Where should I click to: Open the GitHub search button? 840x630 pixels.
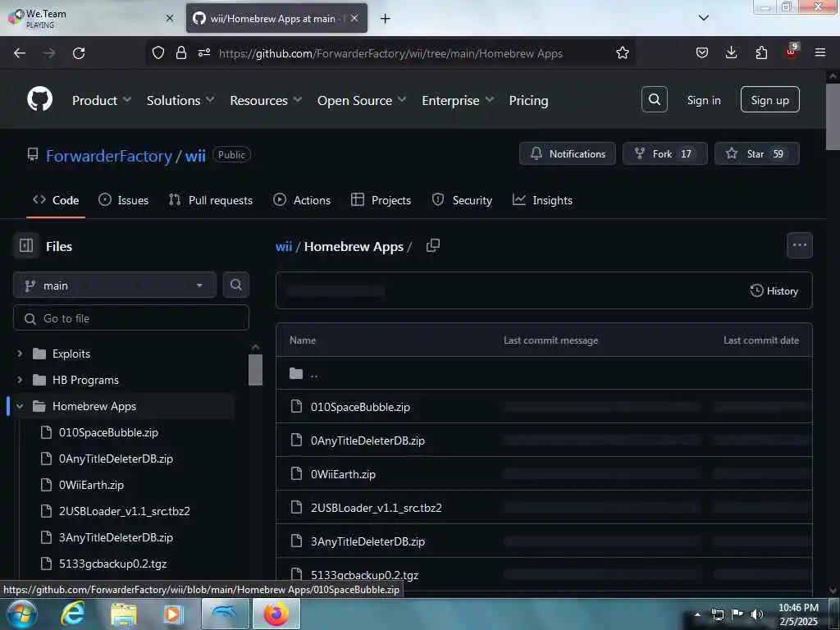[x=654, y=99]
